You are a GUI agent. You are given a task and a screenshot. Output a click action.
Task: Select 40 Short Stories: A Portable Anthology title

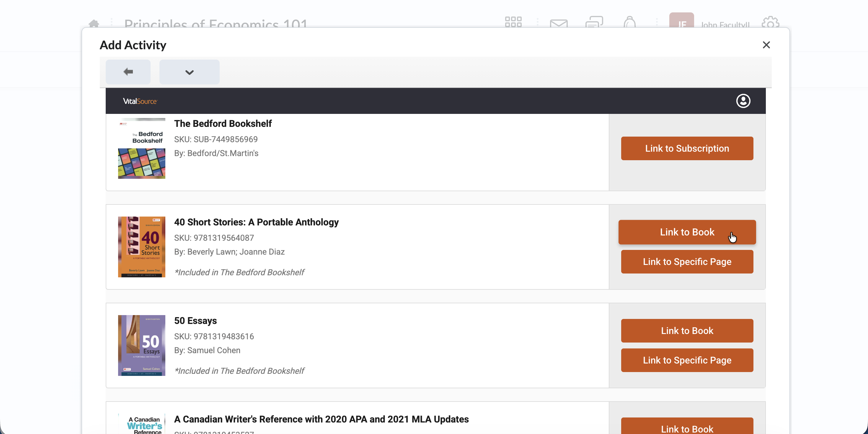tap(257, 222)
